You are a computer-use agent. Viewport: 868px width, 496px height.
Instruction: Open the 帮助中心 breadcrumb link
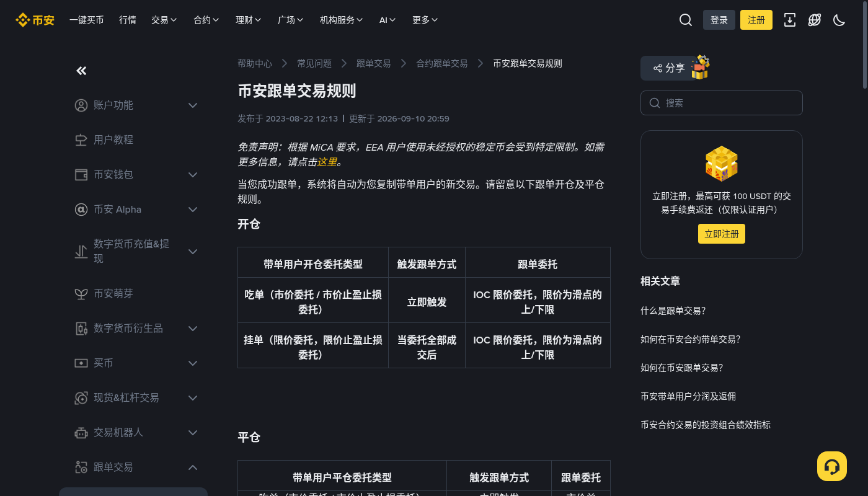[255, 63]
